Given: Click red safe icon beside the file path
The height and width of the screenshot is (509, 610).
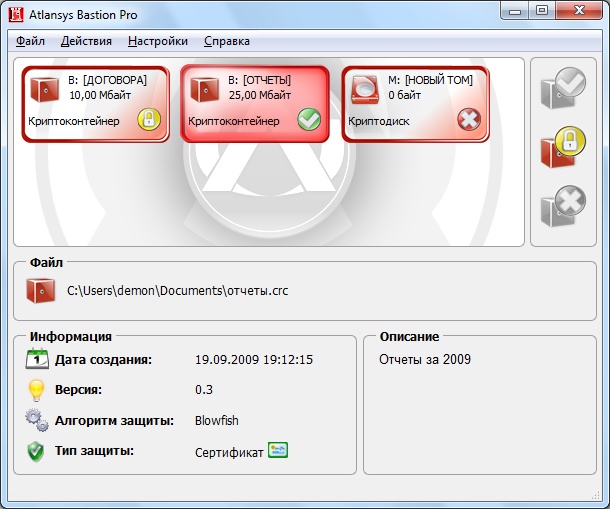Looking at the screenshot, I should pyautogui.click(x=40, y=290).
